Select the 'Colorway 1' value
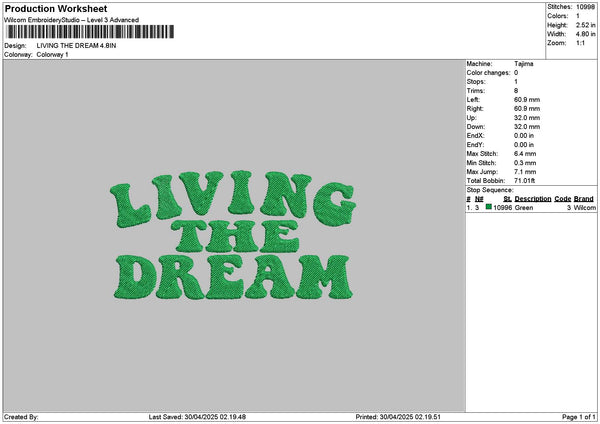The height and width of the screenshot is (424, 600). point(52,55)
